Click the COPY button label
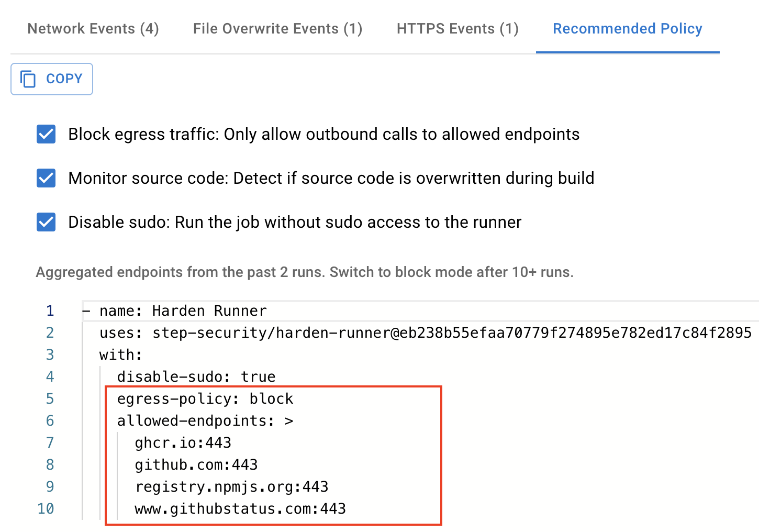Screen dimensions: 759x532 coord(64,79)
